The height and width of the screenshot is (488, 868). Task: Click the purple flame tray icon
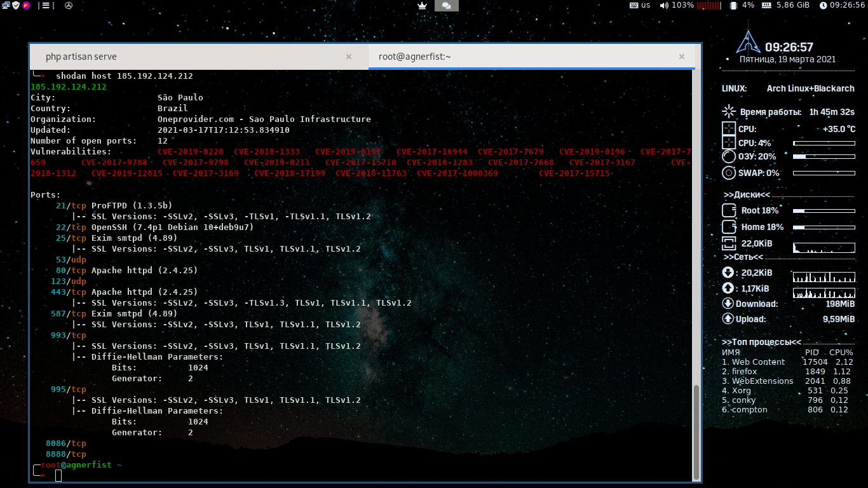pos(26,5)
